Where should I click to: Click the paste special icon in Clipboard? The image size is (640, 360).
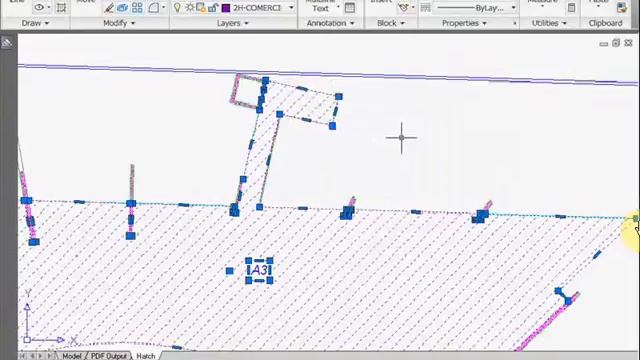(622, 8)
